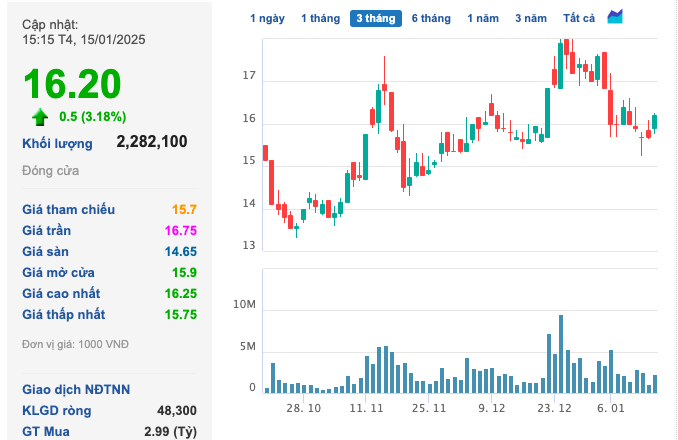The image size is (678, 440).
Task: Click the 11.11 date label on axis
Action: (x=367, y=409)
